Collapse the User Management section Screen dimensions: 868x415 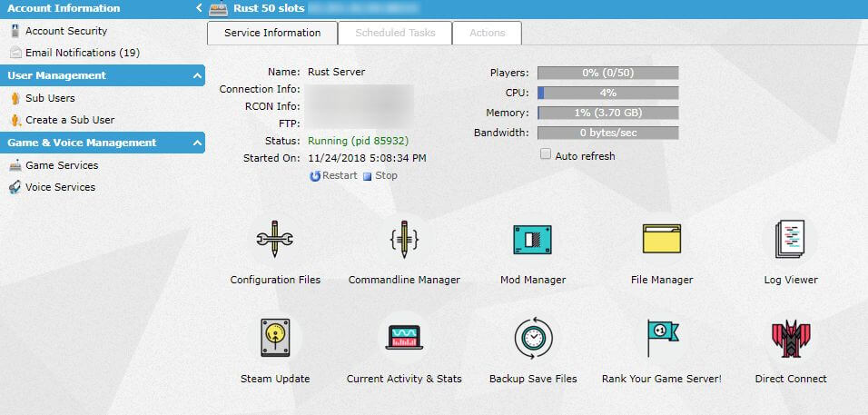point(197,76)
